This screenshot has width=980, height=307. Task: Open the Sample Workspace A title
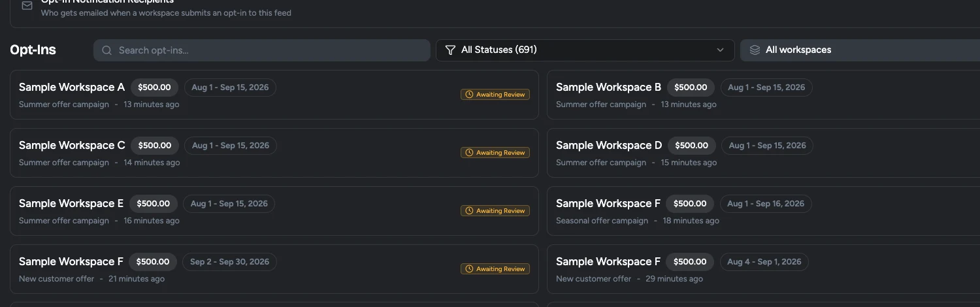pos(72,87)
